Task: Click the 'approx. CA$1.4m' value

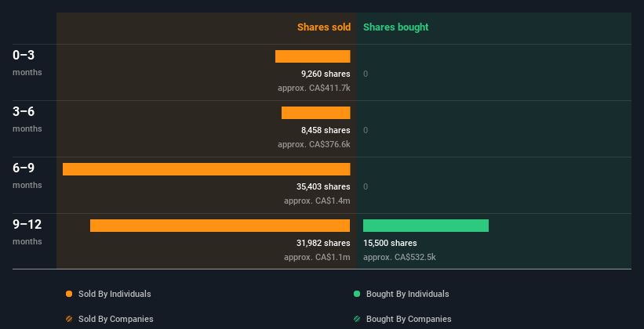Action: (x=317, y=201)
